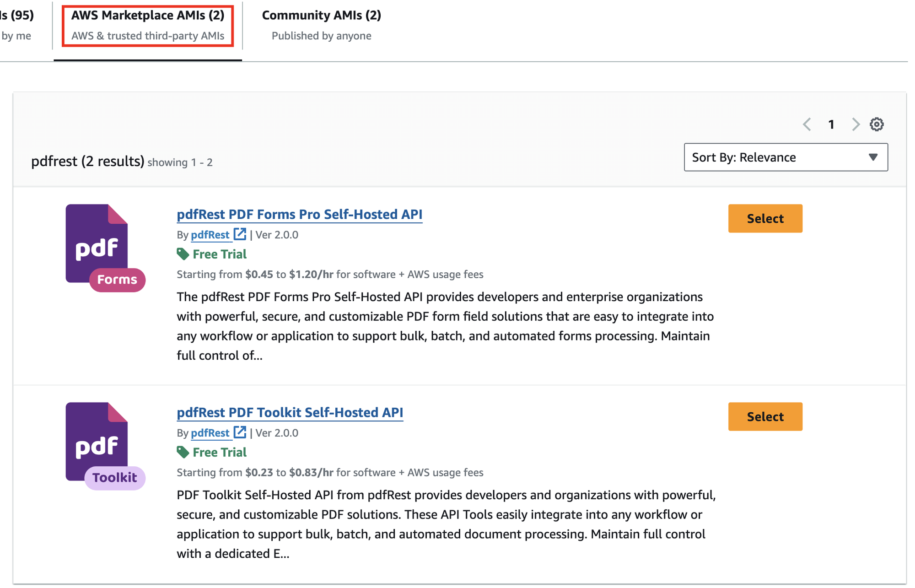The width and height of the screenshot is (915, 588).
Task: Select the pdfRest PDF Toolkit AMI
Action: [764, 416]
